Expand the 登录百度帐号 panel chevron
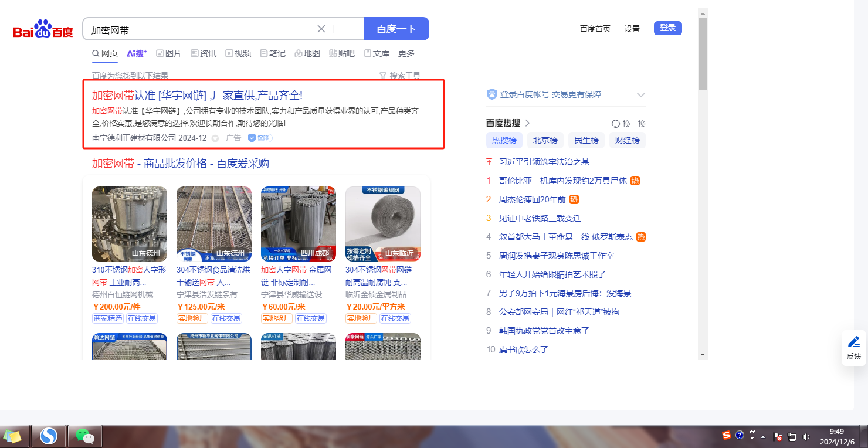This screenshot has height=448, width=868. coord(641,94)
